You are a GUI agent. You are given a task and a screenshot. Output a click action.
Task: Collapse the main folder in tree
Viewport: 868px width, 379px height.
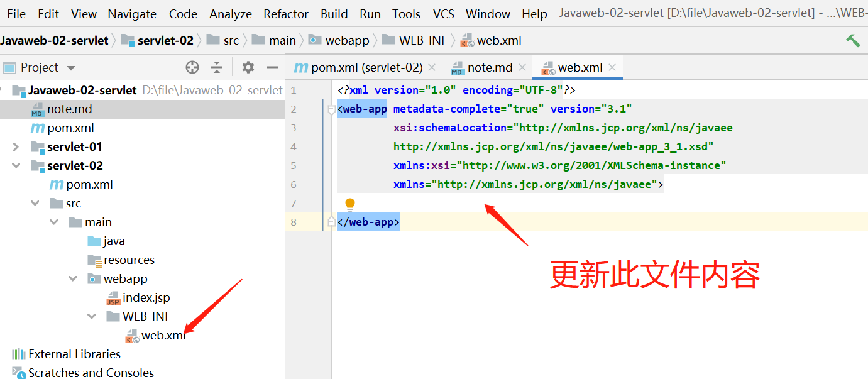pos(54,222)
